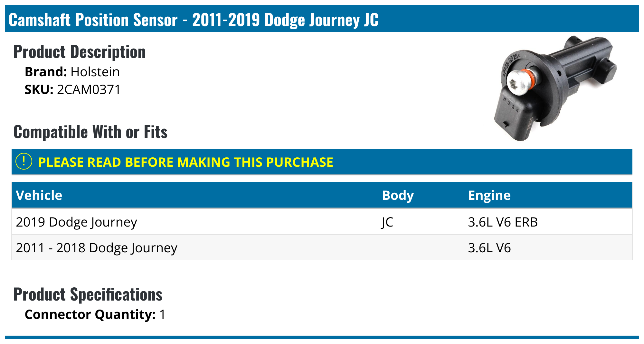The image size is (644, 344).
Task: Click the Engine column header
Action: pos(489,195)
